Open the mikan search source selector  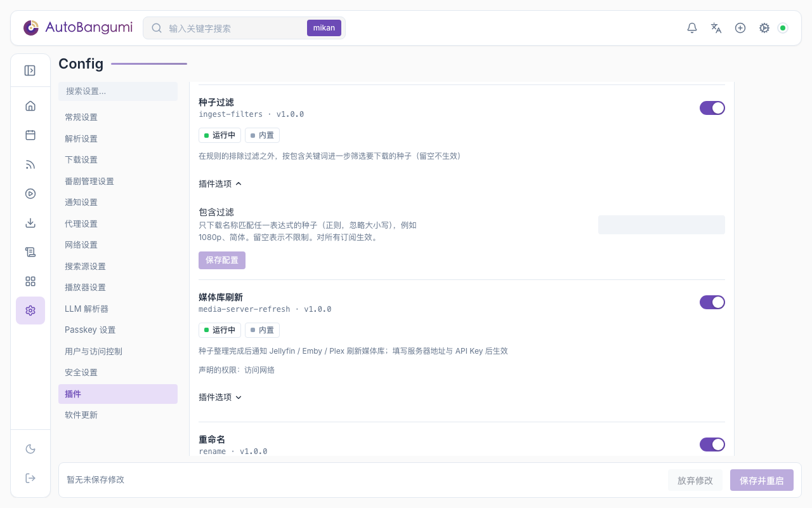(x=324, y=28)
